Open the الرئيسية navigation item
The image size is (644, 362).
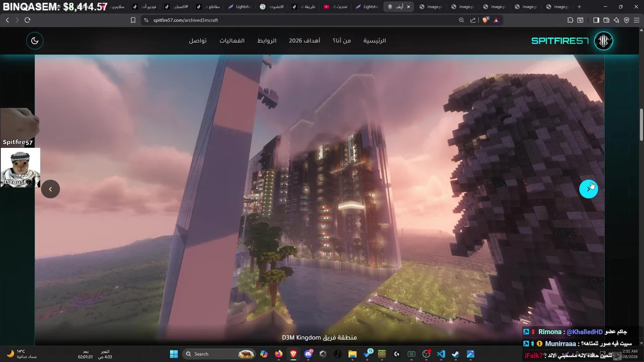[x=375, y=41]
